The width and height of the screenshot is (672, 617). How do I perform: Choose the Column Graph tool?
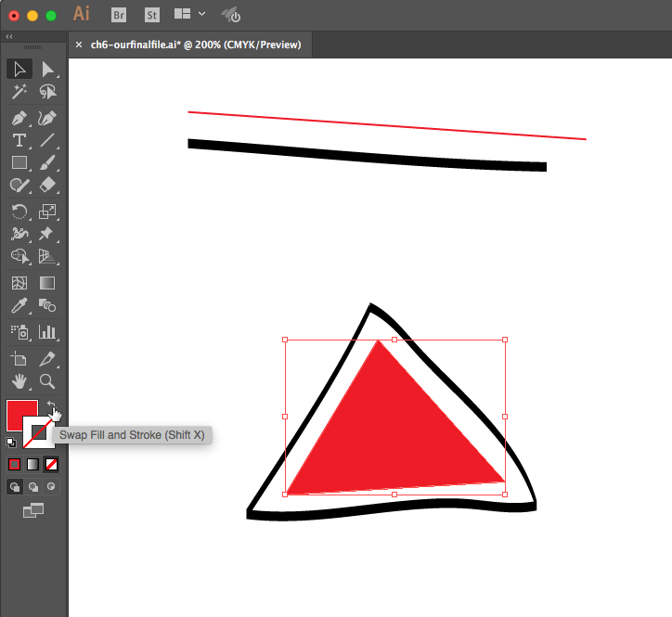47,331
